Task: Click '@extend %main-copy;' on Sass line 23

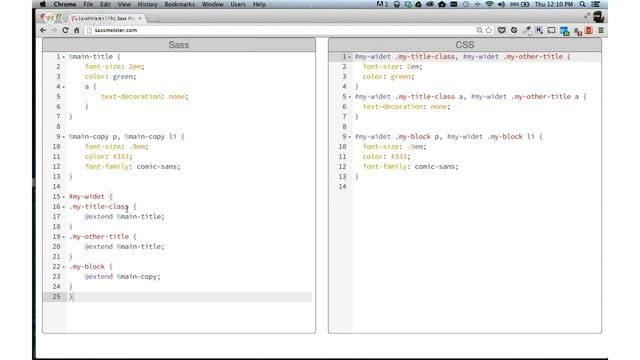Action: [x=122, y=276]
